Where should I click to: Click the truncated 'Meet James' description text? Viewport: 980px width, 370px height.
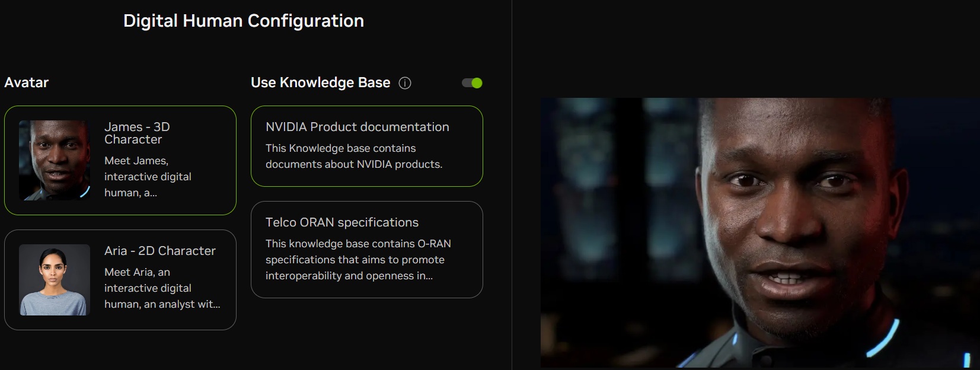[x=148, y=177]
